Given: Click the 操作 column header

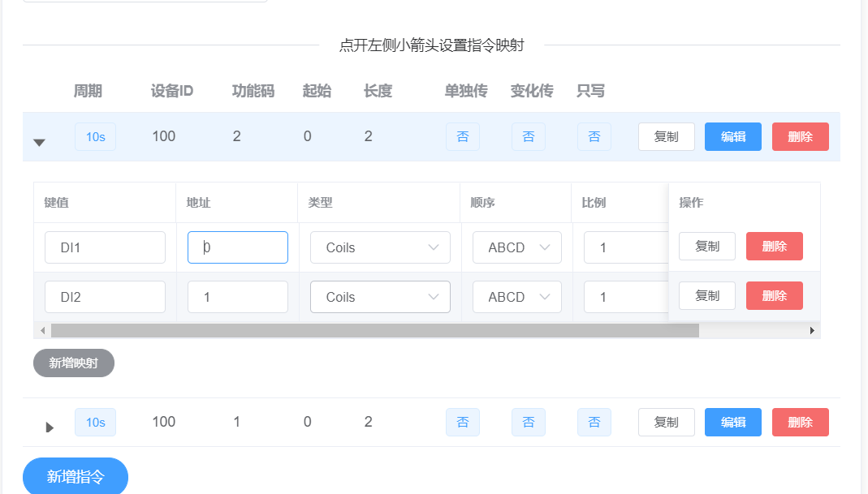Looking at the screenshot, I should [x=692, y=203].
